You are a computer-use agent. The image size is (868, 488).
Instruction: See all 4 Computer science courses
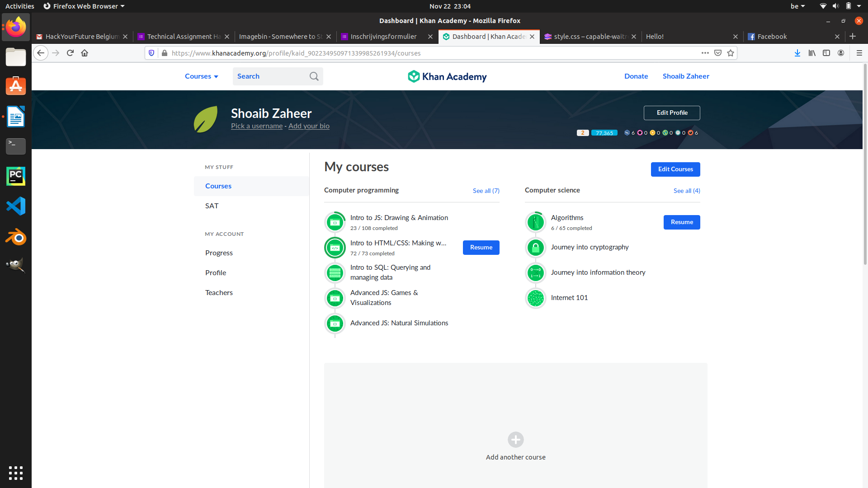pyautogui.click(x=687, y=191)
